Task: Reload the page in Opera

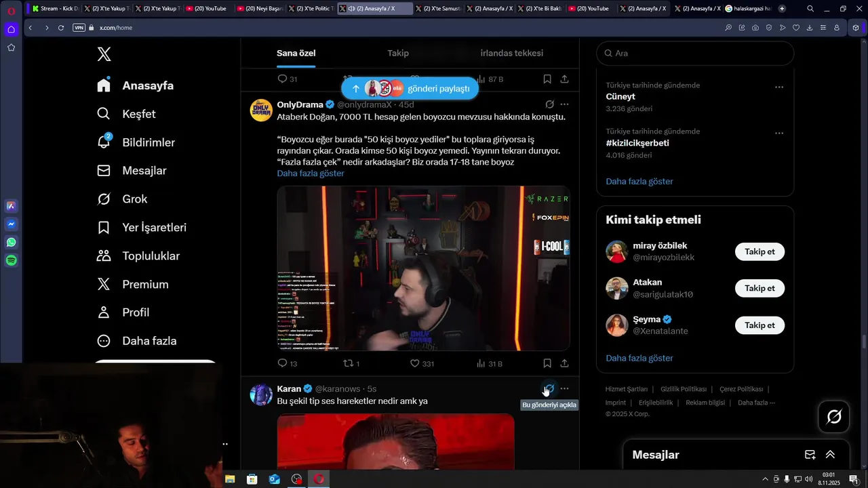Action: (x=61, y=28)
